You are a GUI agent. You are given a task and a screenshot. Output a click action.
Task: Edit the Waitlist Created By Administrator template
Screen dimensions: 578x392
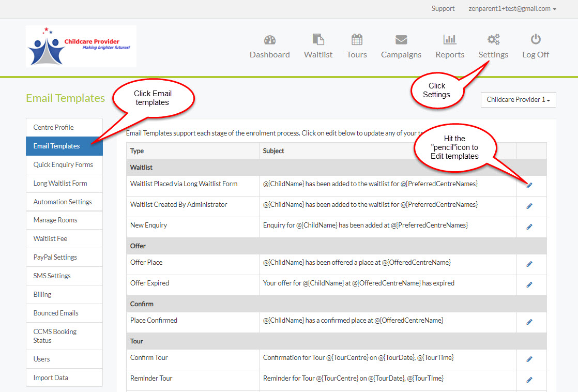pyautogui.click(x=529, y=206)
